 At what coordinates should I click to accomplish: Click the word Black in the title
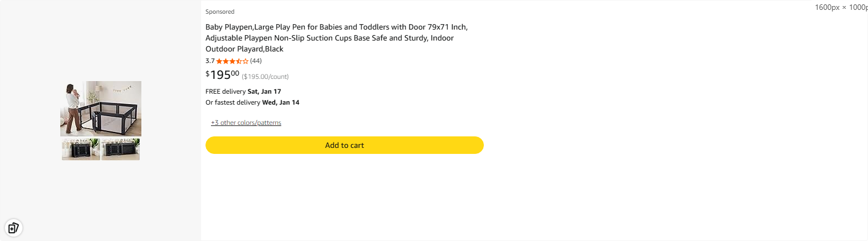tap(274, 49)
